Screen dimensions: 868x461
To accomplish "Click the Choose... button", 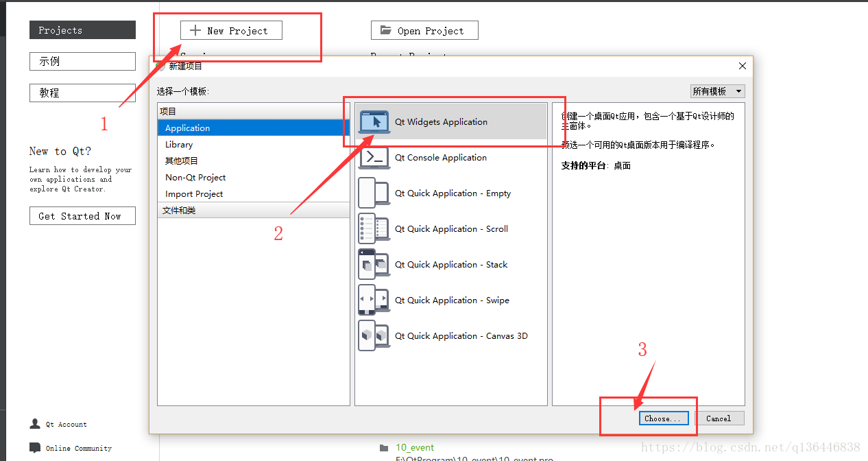I will [x=664, y=418].
